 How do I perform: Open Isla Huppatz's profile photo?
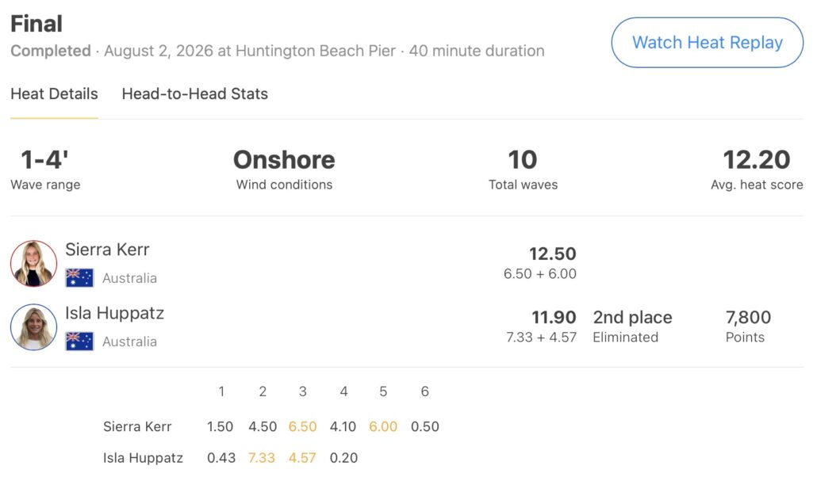(34, 327)
